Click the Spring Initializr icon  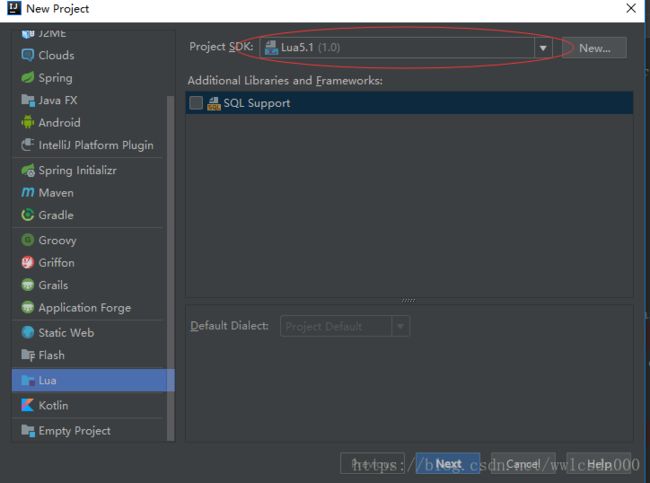pos(28,170)
